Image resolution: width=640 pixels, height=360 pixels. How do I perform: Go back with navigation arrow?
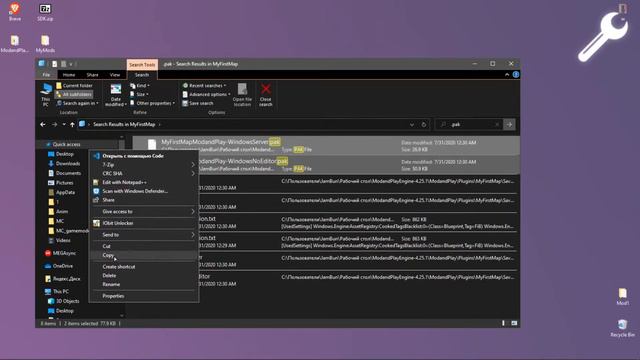click(x=43, y=124)
